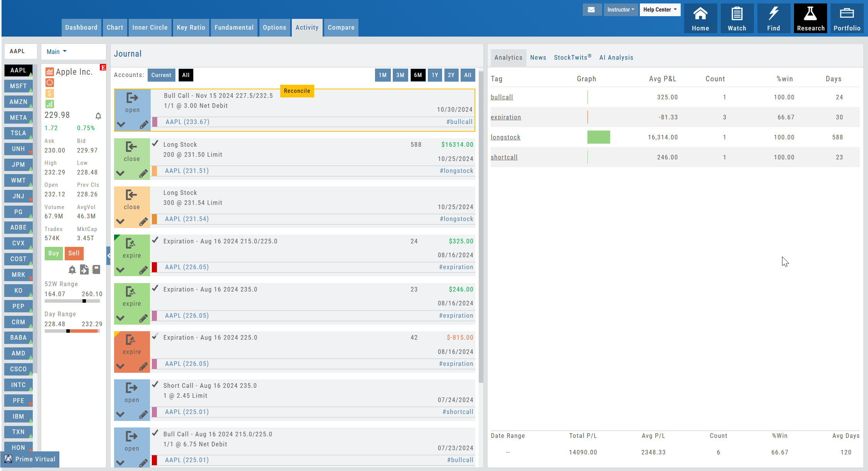Open the Home section
Screen dimensions: 868x471
pos(700,18)
